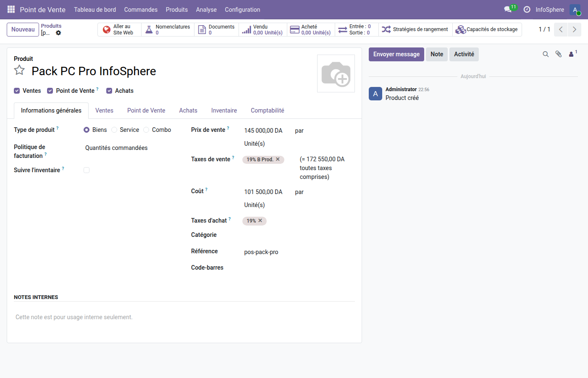
Task: Click the Nouveau button
Action: click(x=23, y=29)
